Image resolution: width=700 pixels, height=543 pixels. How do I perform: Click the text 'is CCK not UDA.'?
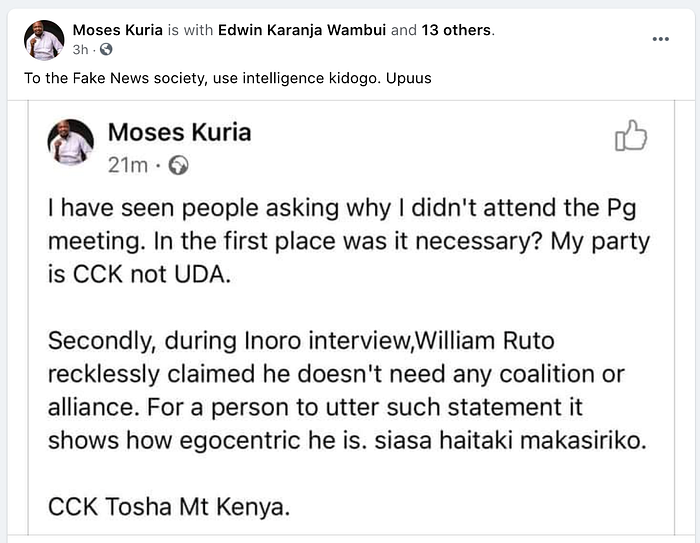click(x=140, y=275)
